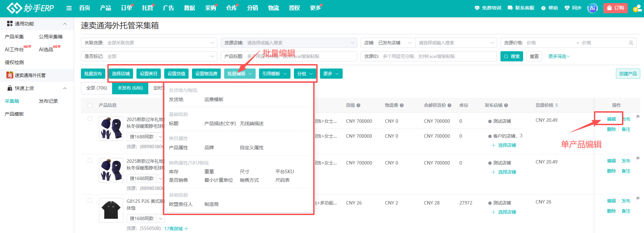Click 编辑 for the first product
Screen dimensions: 644x233
tap(611, 119)
